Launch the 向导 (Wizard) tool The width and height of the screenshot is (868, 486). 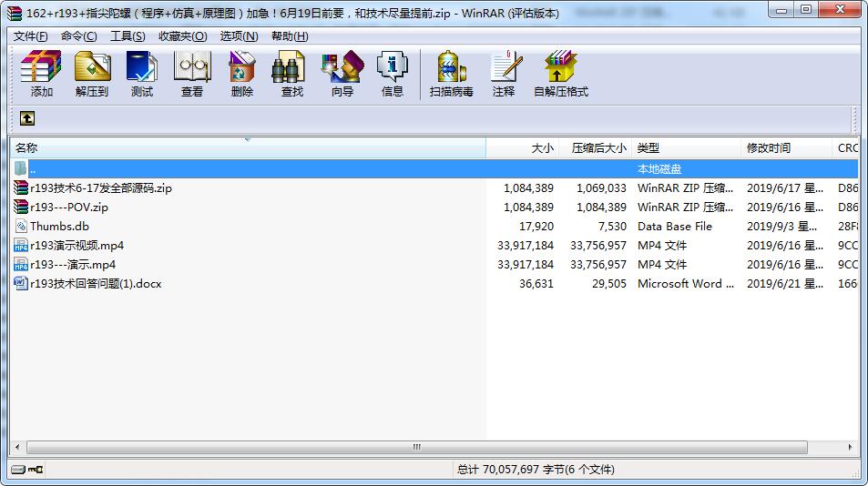(342, 74)
